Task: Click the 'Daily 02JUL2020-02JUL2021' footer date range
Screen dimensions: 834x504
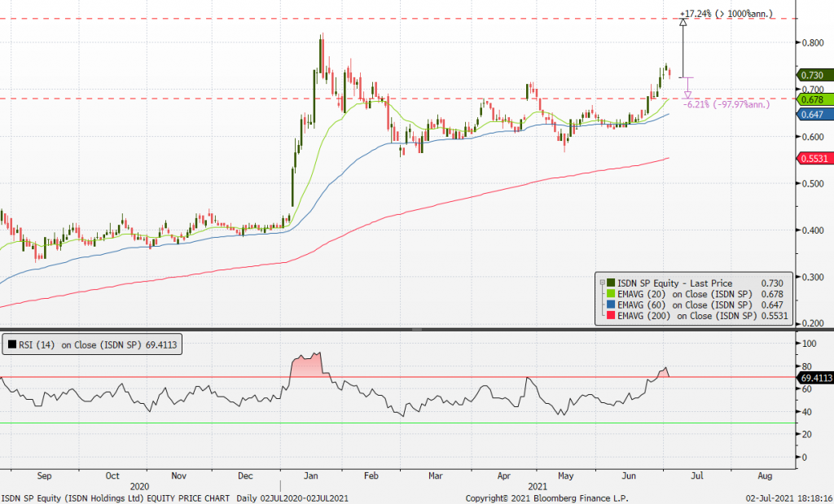Action: (x=292, y=498)
